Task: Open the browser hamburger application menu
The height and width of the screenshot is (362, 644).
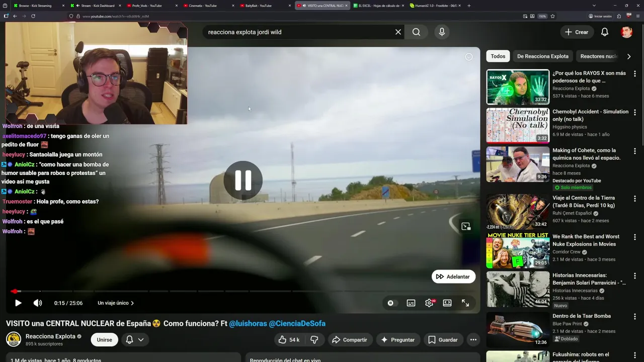Action: click(637, 16)
